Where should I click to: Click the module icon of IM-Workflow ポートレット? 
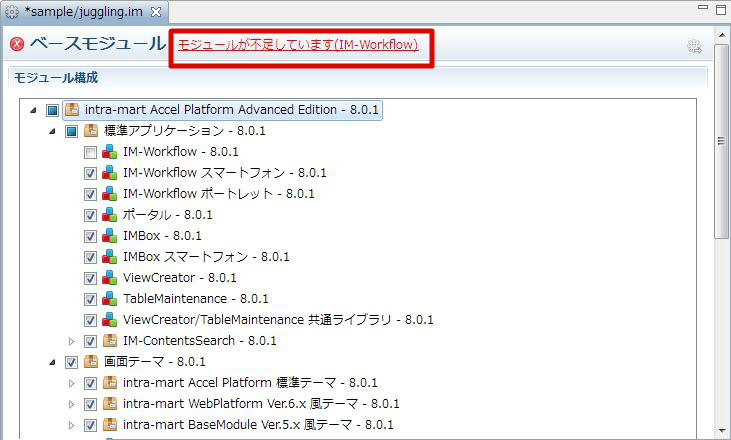(110, 193)
